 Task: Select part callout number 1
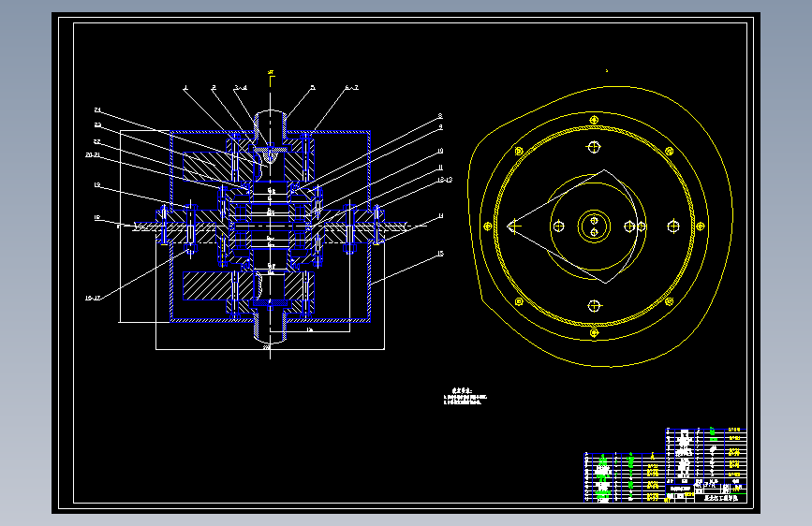pyautogui.click(x=185, y=87)
